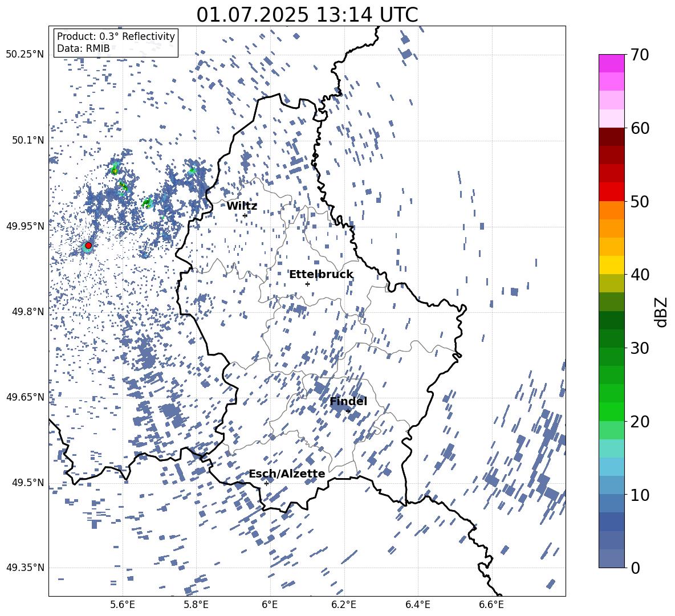Viewport: 675px width, 616px height.
Task: Click the dBZ colorbar axis label
Action: tap(660, 312)
